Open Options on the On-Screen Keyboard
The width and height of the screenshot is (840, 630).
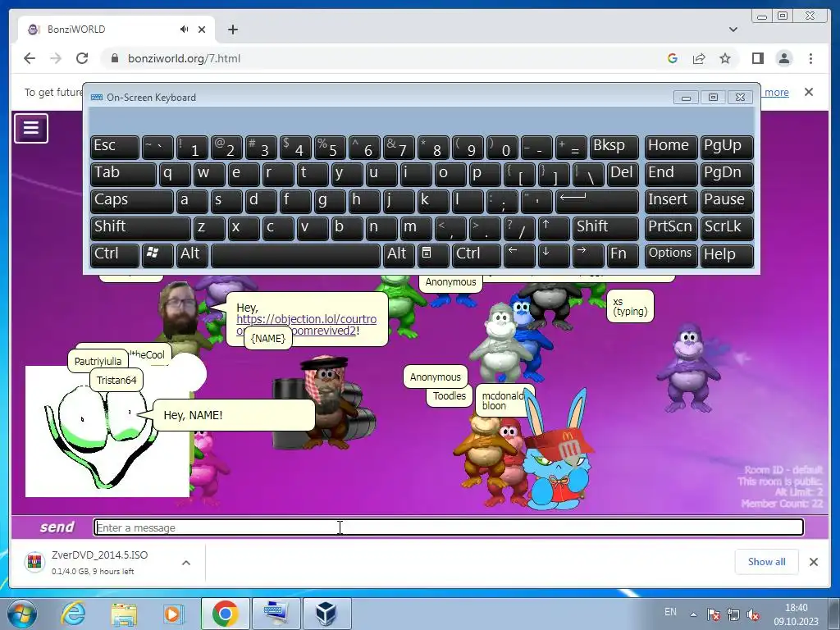(671, 256)
